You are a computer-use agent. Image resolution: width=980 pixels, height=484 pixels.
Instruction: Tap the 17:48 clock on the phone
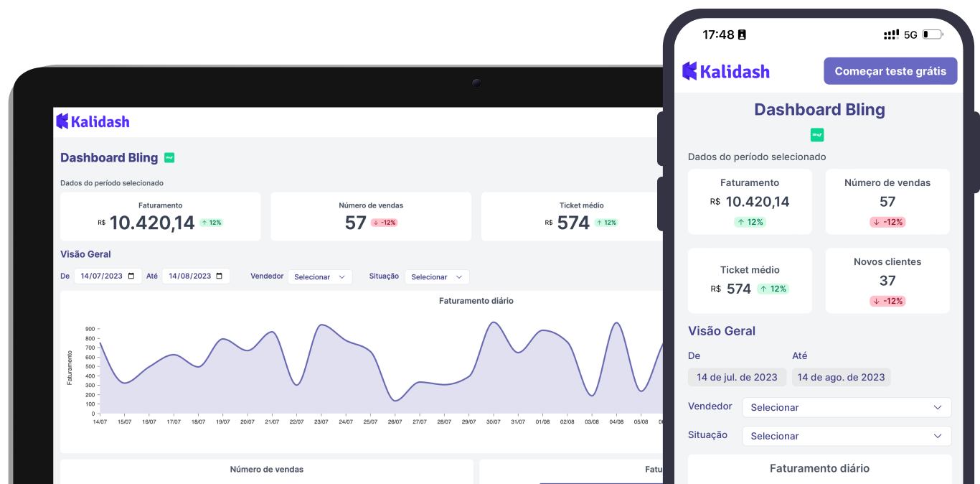(718, 34)
